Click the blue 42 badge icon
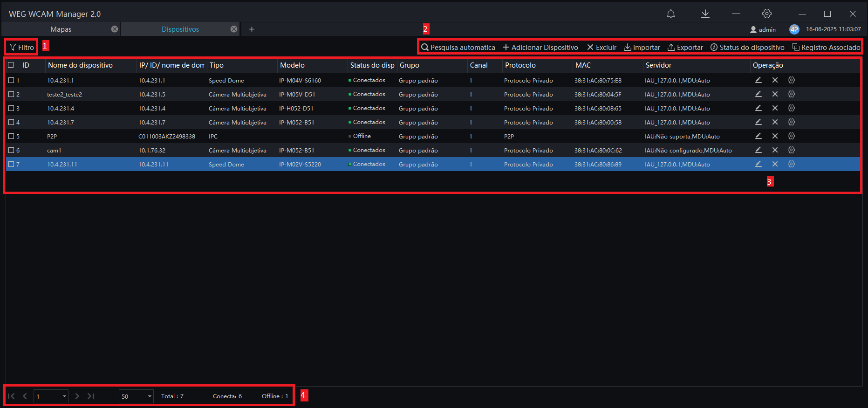The width and height of the screenshot is (868, 408). coord(794,29)
